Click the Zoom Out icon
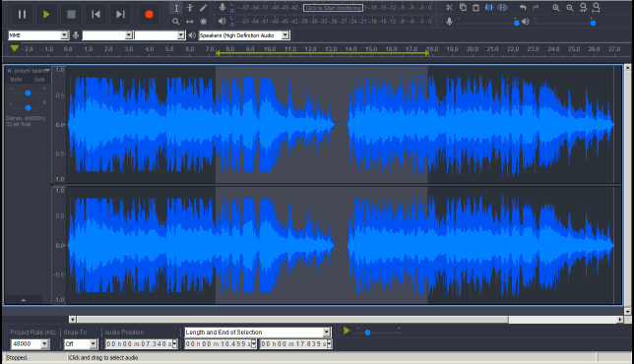Image resolution: width=634 pixels, height=364 pixels. click(570, 8)
